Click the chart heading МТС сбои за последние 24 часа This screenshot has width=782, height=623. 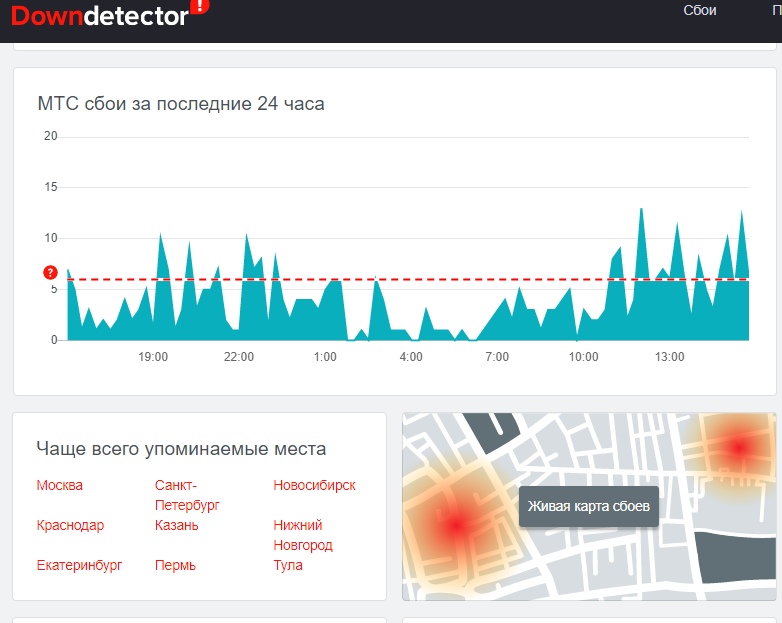click(181, 104)
